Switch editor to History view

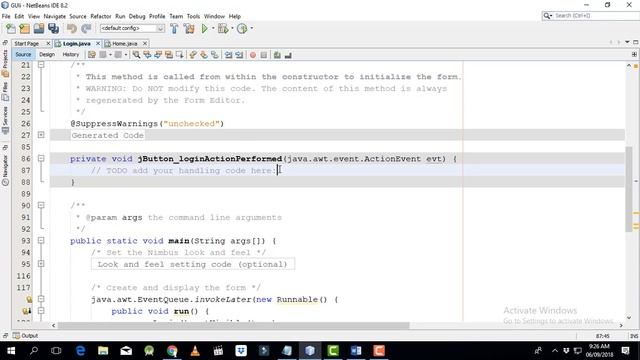click(x=71, y=54)
